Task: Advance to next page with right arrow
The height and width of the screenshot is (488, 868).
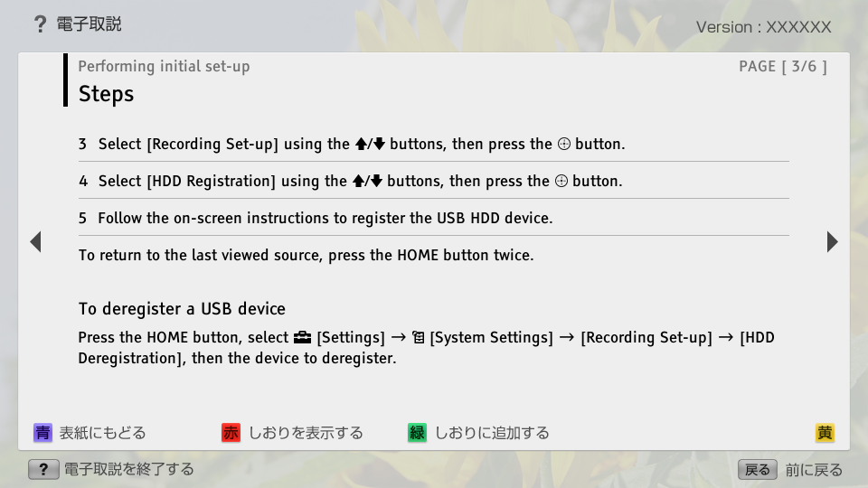Action: (832, 241)
